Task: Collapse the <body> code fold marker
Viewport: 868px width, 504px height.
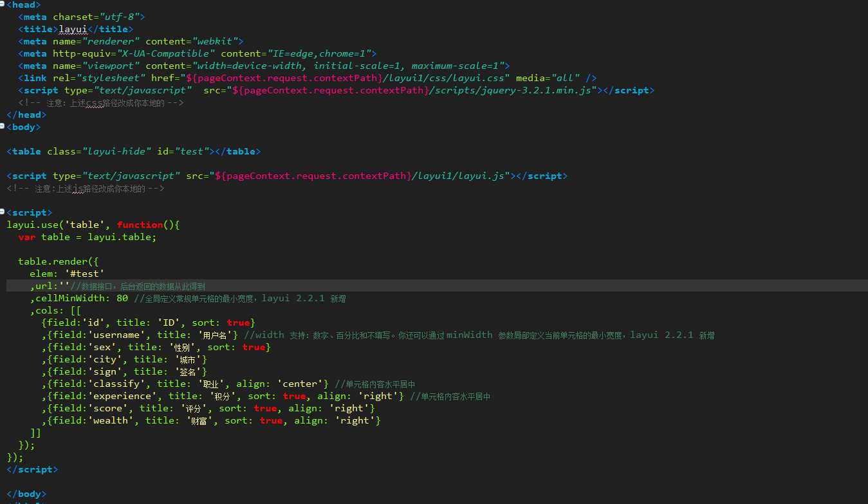Action: pos(3,127)
